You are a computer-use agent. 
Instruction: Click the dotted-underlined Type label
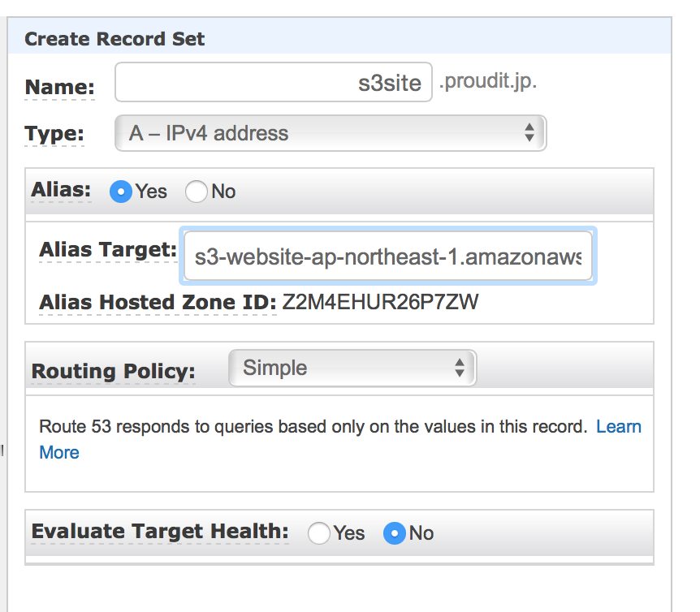tap(54, 133)
